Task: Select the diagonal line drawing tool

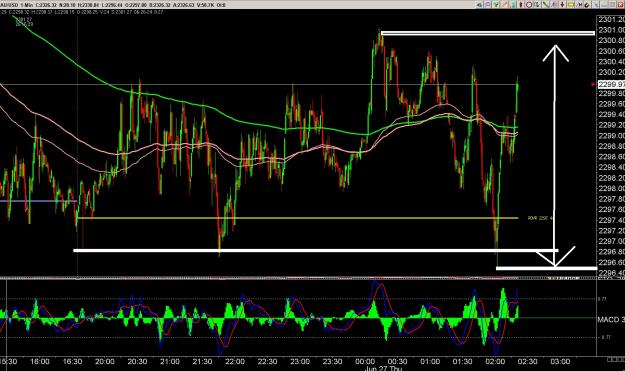Action: [545, 5]
